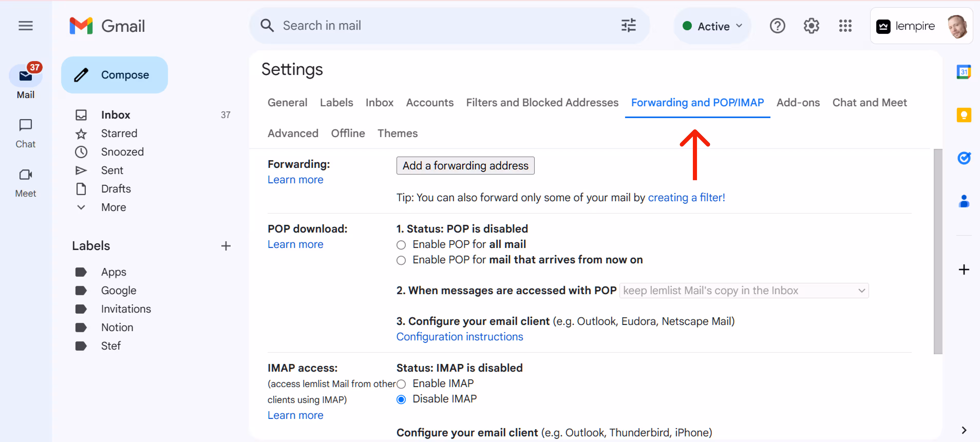Create new label with plus icon
Screen dimensions: 980x442
(225, 246)
